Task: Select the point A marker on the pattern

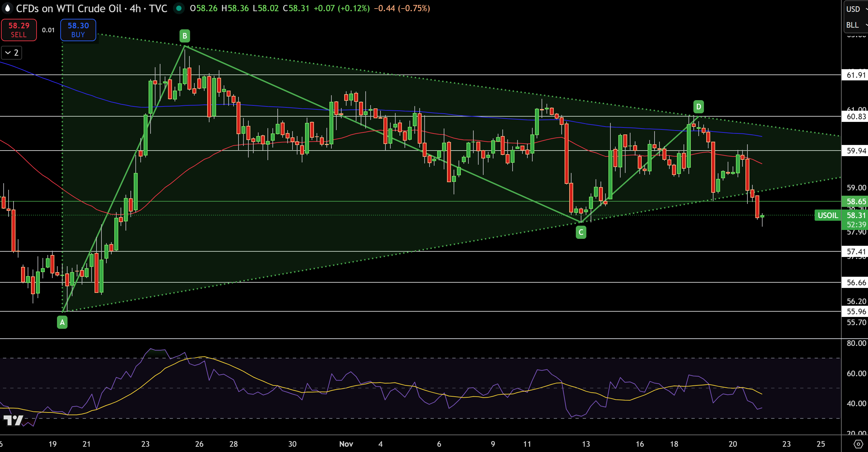Action: pyautogui.click(x=62, y=322)
